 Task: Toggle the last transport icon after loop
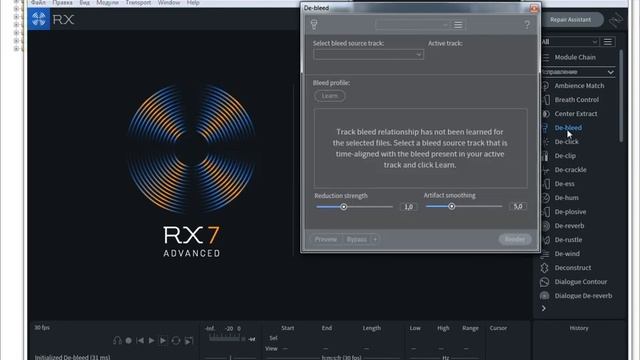(x=189, y=340)
